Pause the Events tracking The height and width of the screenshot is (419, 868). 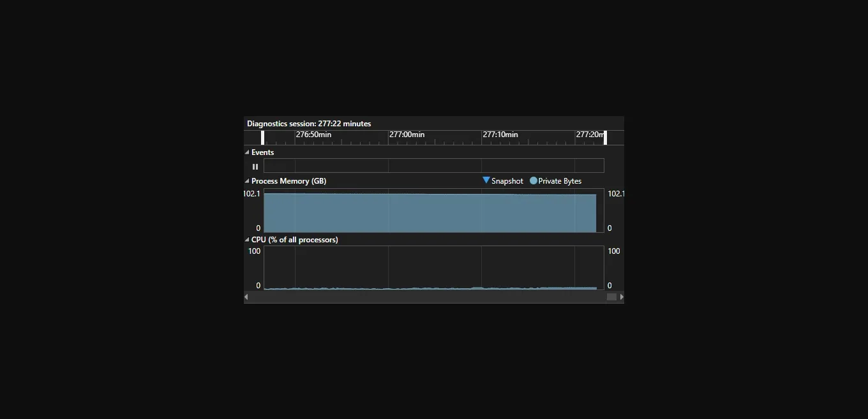(255, 166)
